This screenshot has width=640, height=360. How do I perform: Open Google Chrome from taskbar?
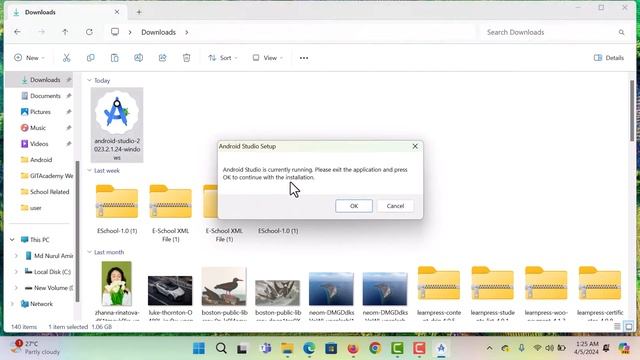coord(375,348)
